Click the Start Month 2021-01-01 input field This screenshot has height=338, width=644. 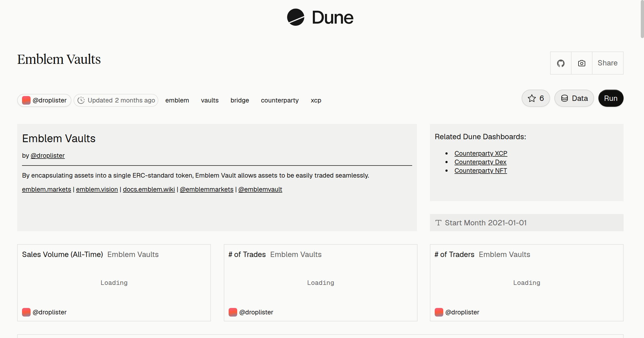526,223
